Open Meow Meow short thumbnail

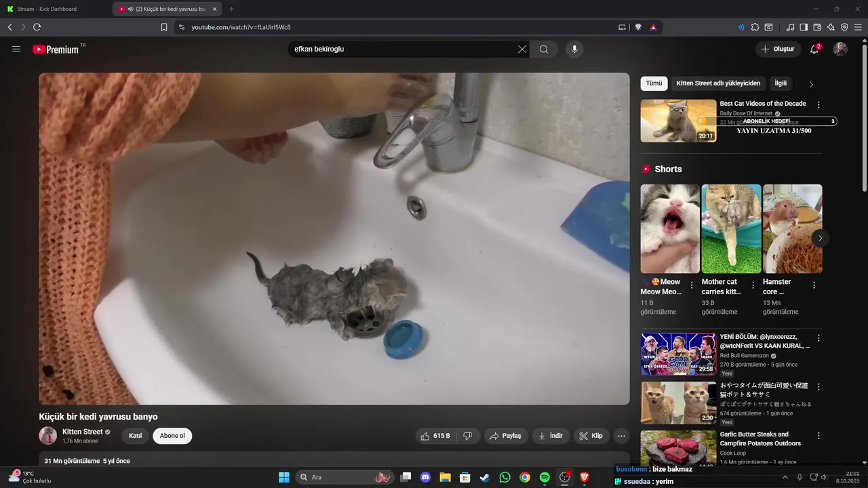point(670,229)
